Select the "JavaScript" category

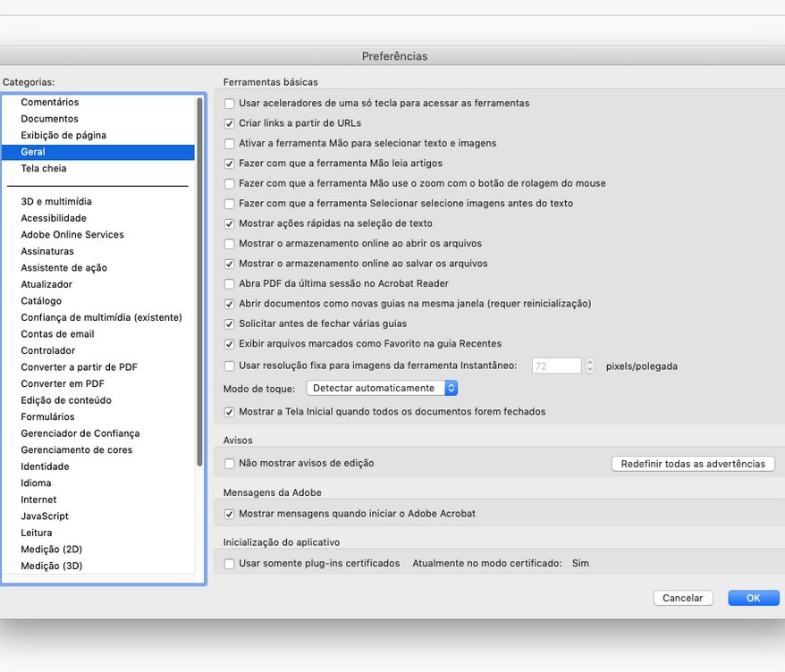[x=45, y=516]
